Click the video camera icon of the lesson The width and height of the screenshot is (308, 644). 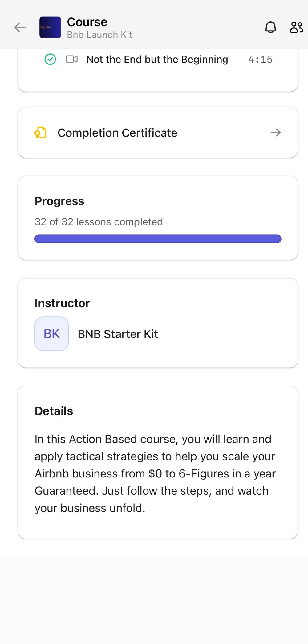click(72, 59)
